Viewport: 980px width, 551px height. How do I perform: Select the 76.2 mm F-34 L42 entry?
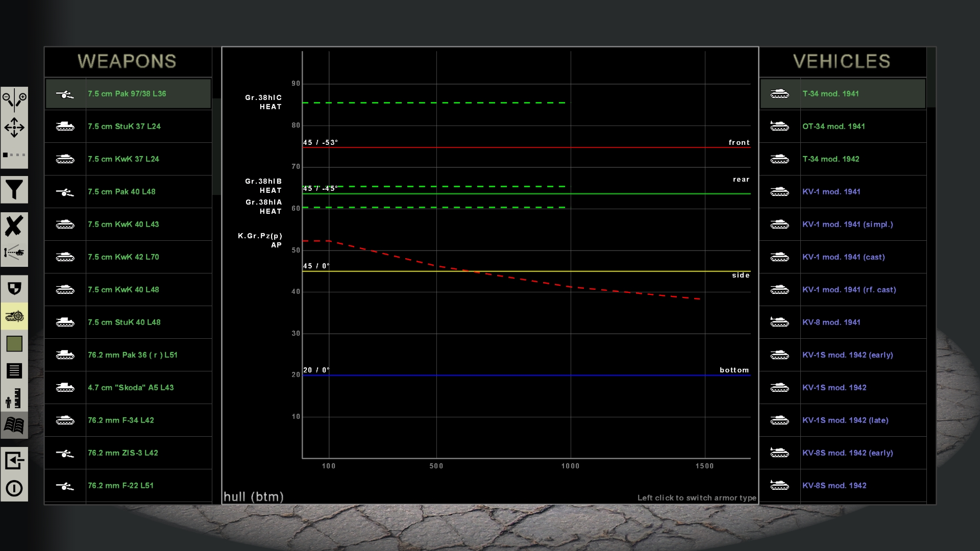[128, 420]
